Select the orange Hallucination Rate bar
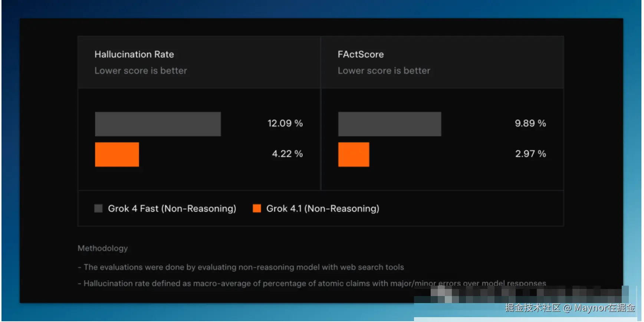The width and height of the screenshot is (644, 322). coord(117,155)
